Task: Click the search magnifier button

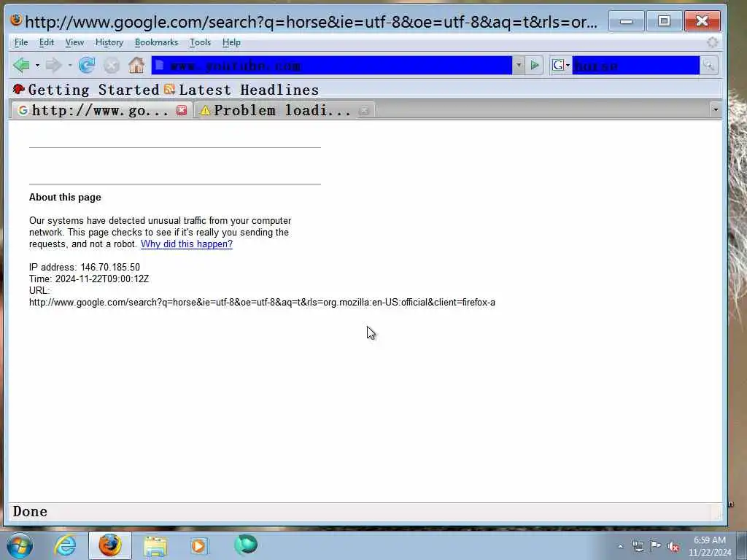Action: click(708, 65)
